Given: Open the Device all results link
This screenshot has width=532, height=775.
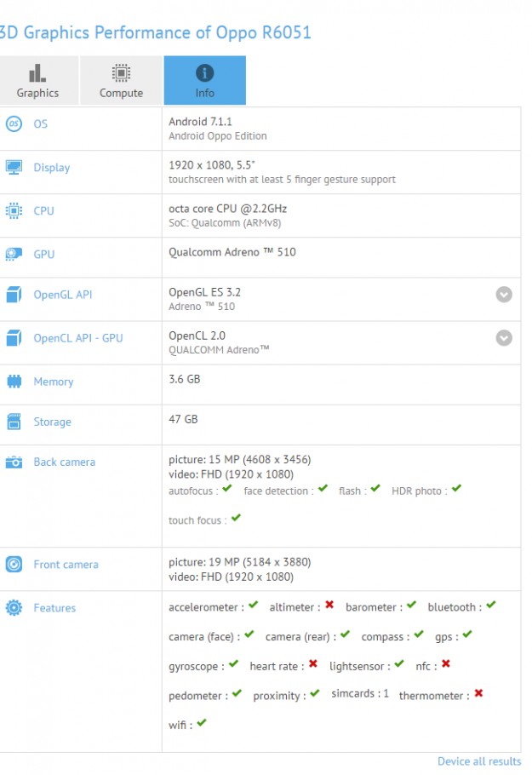Looking at the screenshot, I should click(479, 761).
